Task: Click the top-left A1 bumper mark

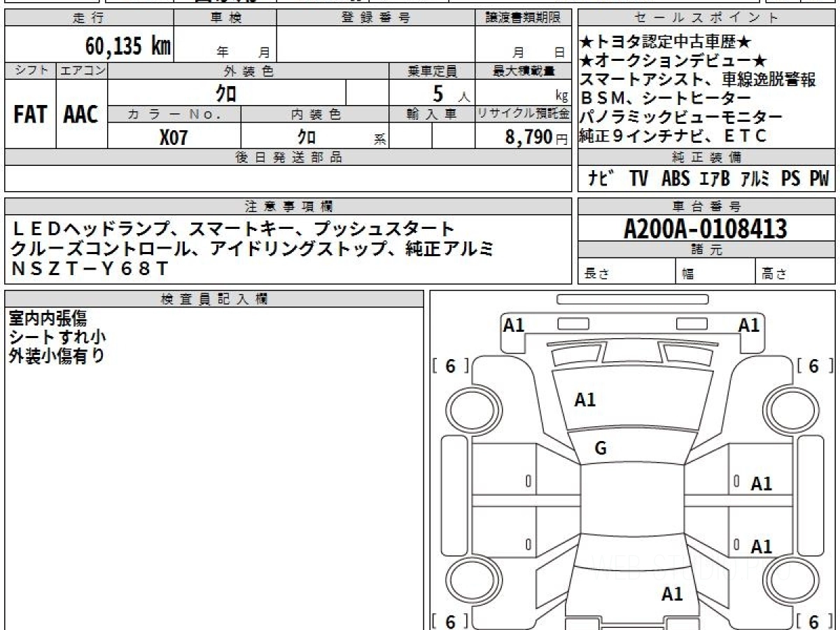Action: pyautogui.click(x=514, y=325)
